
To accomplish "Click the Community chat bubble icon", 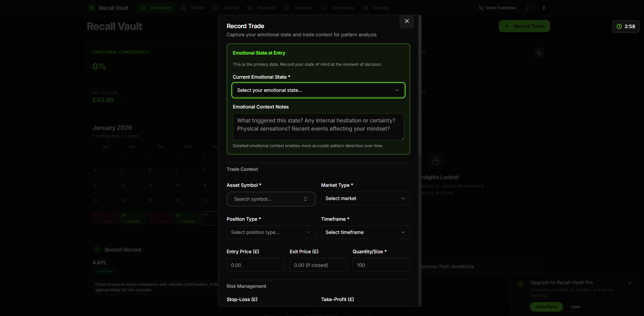I will tap(324, 7).
